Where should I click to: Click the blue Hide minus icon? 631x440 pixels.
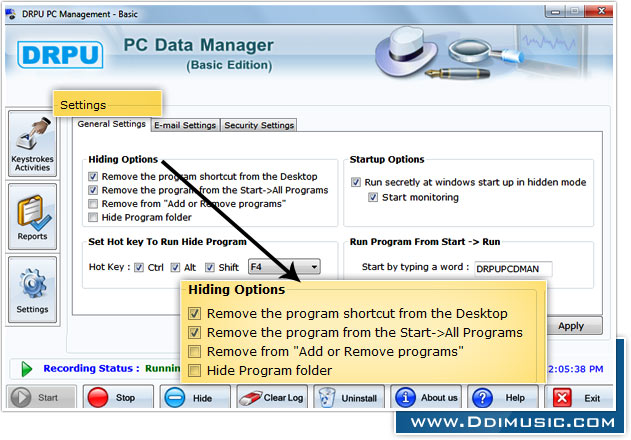click(x=175, y=398)
